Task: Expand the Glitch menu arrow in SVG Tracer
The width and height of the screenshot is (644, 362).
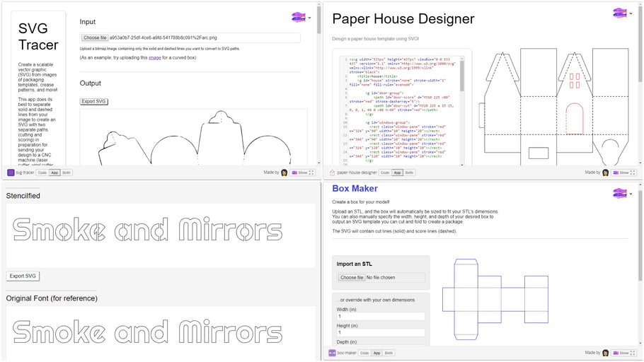Action: click(x=309, y=18)
